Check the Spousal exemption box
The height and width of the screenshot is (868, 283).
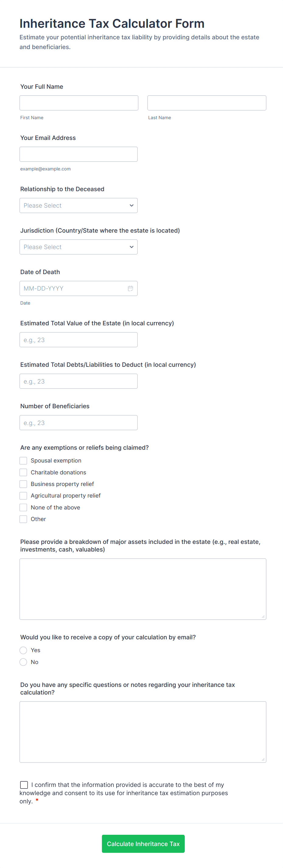coord(23,461)
